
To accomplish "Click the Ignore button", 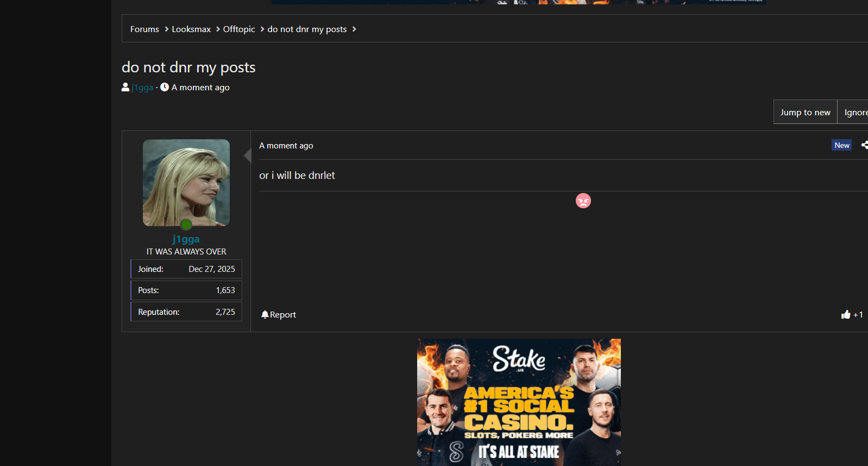I will [x=853, y=112].
